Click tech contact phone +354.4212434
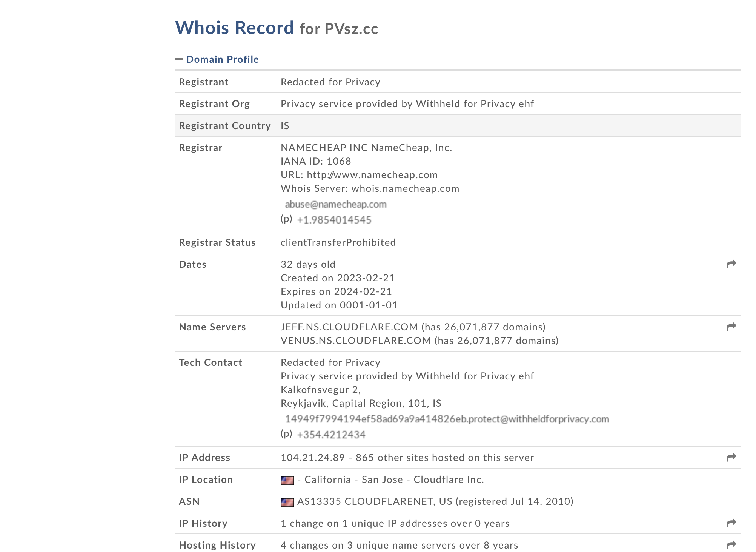The width and height of the screenshot is (756, 552). click(x=331, y=435)
